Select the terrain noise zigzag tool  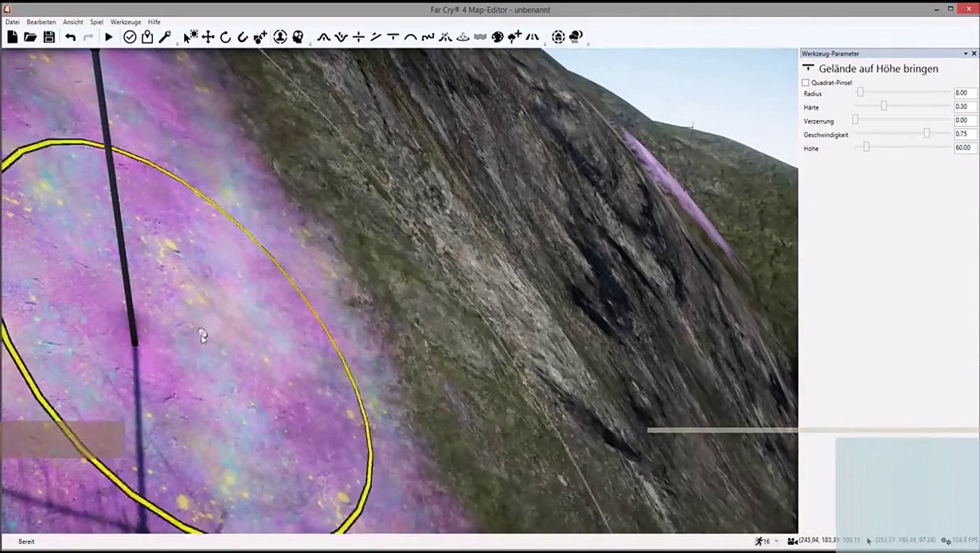coord(428,37)
